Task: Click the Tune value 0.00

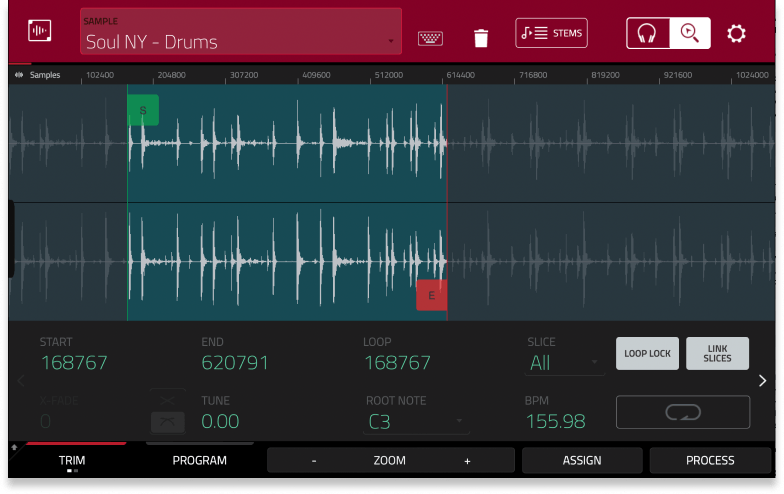Action: click(x=220, y=421)
